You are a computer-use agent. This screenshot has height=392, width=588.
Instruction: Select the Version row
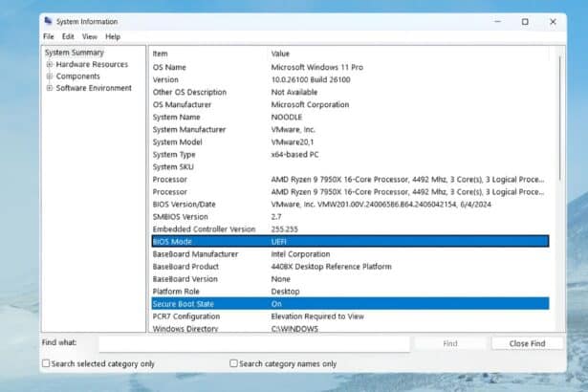click(350, 79)
